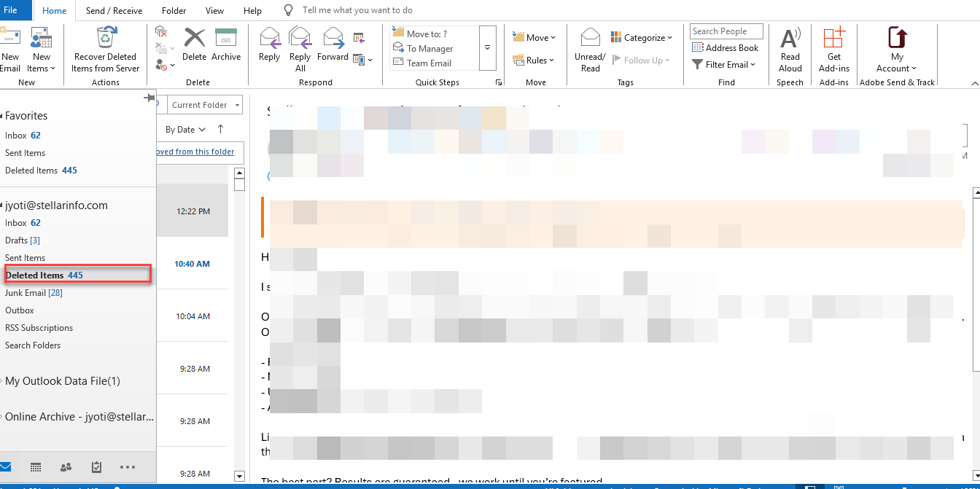Screen dimensions: 980x489
Task: Switch to People view icon
Action: (66, 467)
